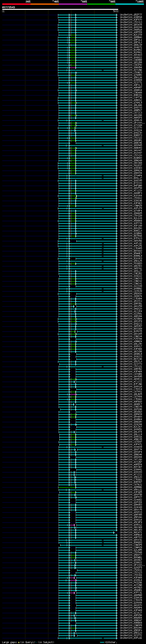
Task: Click the alignment bar for UniRef100_Q9AVB4
Action: 88,67
